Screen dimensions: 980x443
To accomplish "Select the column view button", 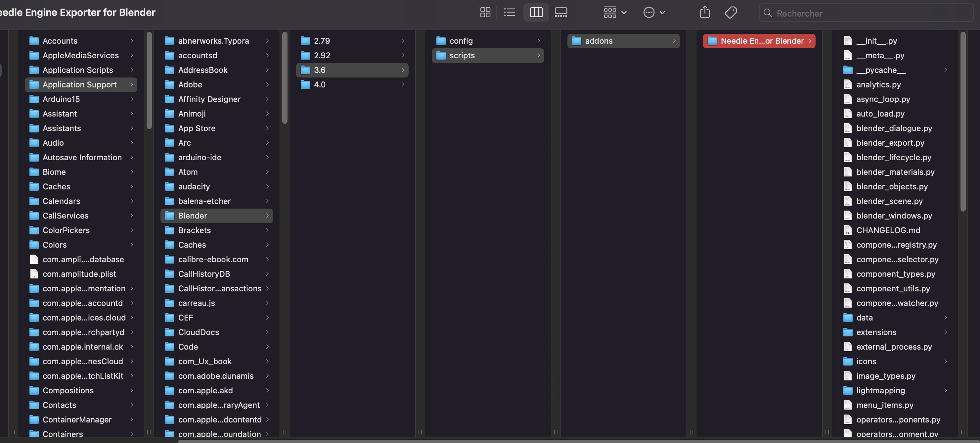I will click(x=536, y=13).
